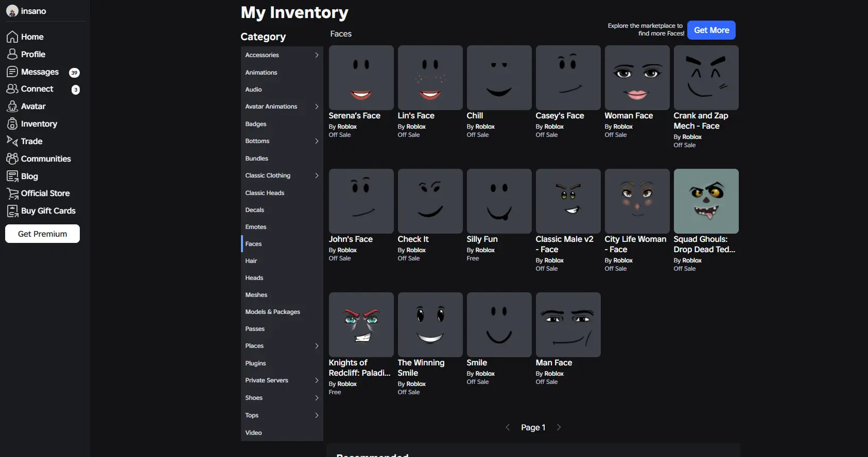
Task: Go to next inventory page arrow
Action: (559, 427)
